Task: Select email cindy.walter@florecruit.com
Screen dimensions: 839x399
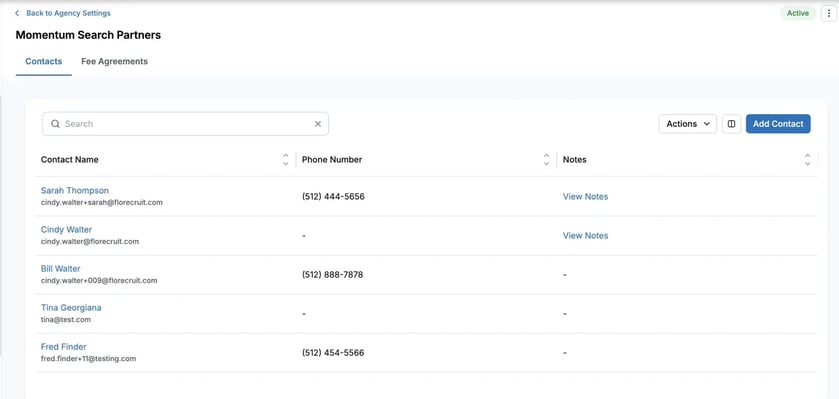Action: click(x=90, y=242)
